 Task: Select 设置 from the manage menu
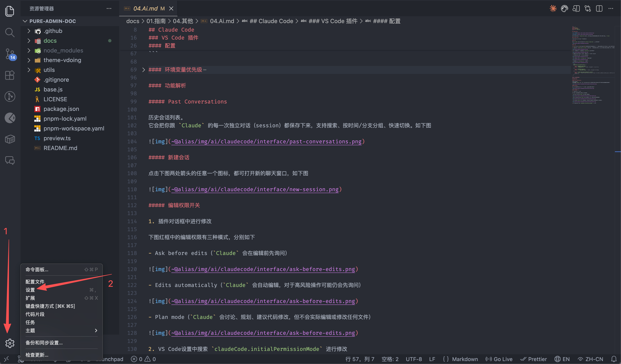[30, 290]
